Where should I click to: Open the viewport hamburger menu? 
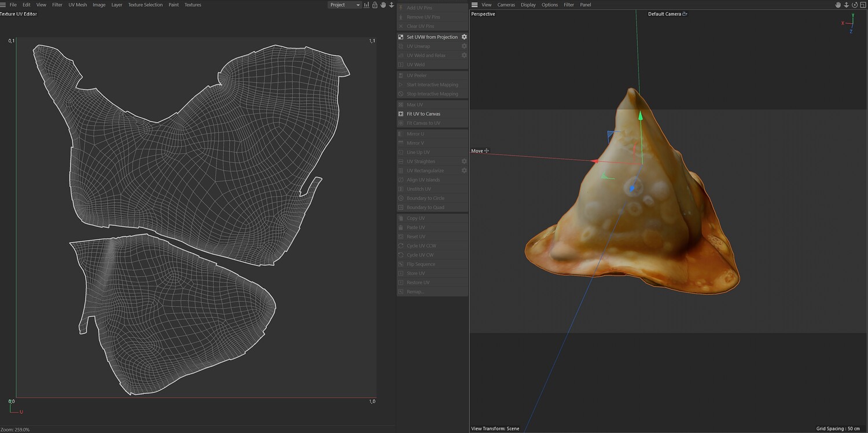(475, 5)
